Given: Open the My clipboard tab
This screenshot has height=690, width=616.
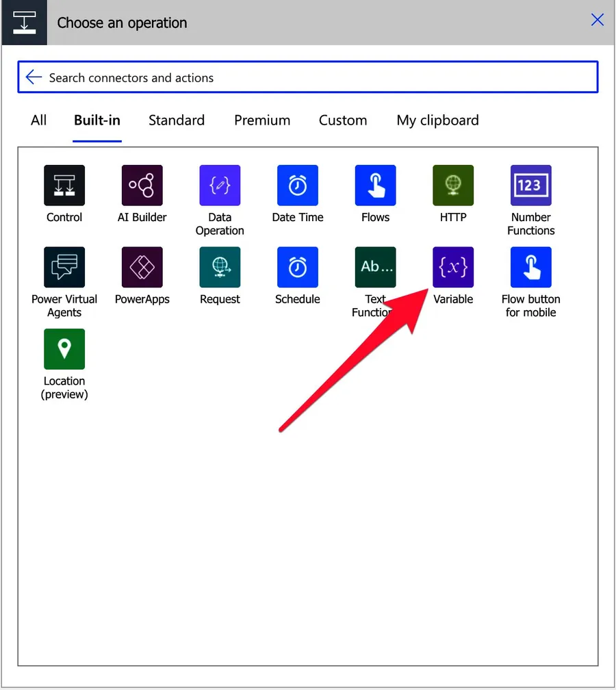Looking at the screenshot, I should click(x=437, y=120).
